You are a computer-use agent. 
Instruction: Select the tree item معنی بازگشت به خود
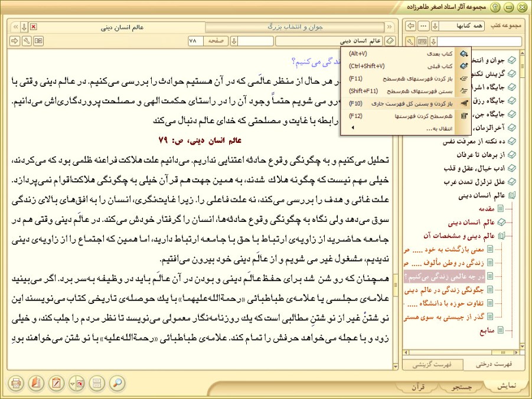444,249
